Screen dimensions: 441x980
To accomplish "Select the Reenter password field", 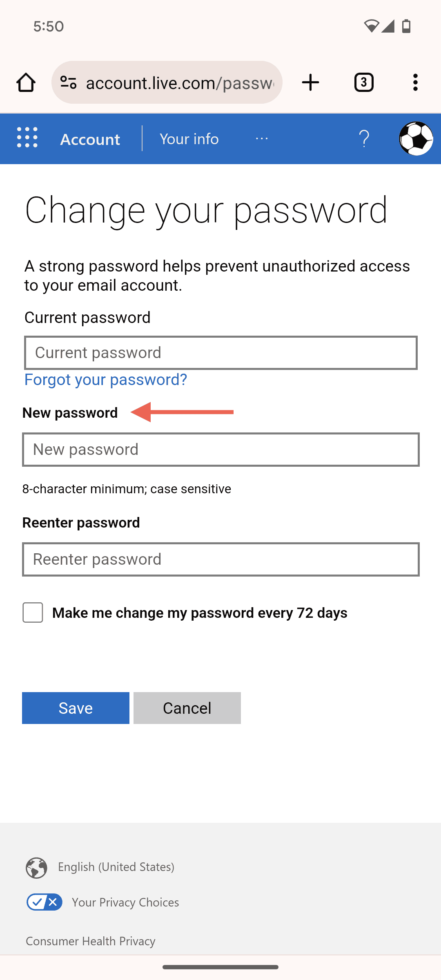I will tap(220, 559).
